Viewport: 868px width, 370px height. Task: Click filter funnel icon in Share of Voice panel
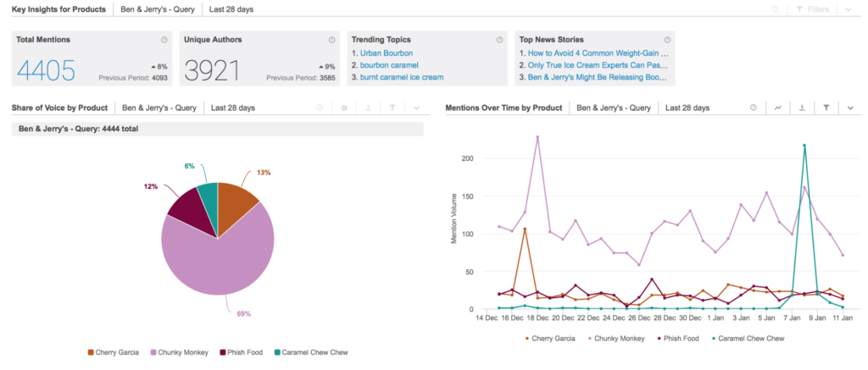point(392,108)
